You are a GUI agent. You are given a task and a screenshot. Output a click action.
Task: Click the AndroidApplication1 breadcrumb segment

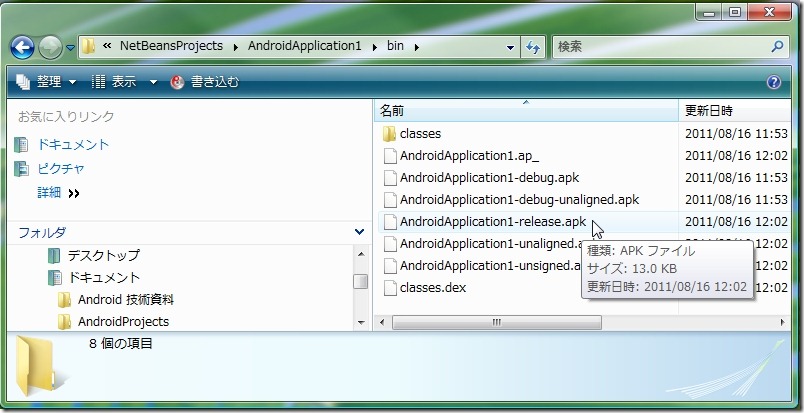point(308,46)
